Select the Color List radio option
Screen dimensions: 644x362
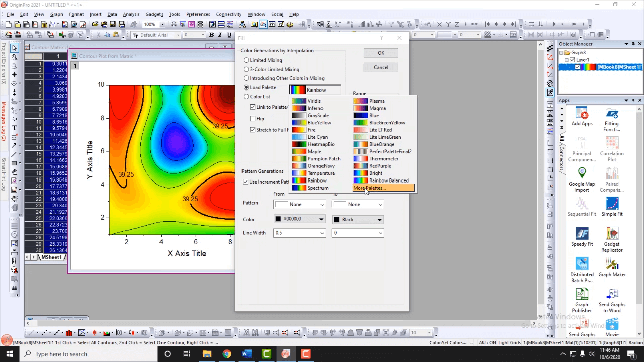(246, 97)
